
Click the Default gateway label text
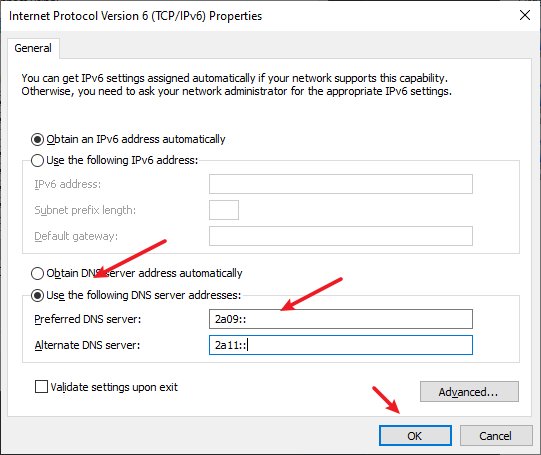[76, 236]
